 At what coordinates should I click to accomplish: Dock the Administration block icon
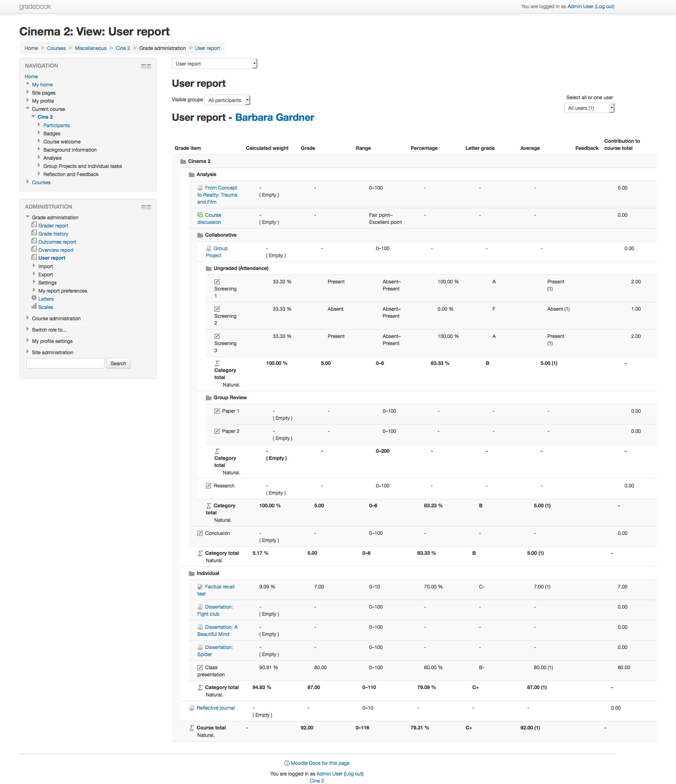[x=149, y=207]
